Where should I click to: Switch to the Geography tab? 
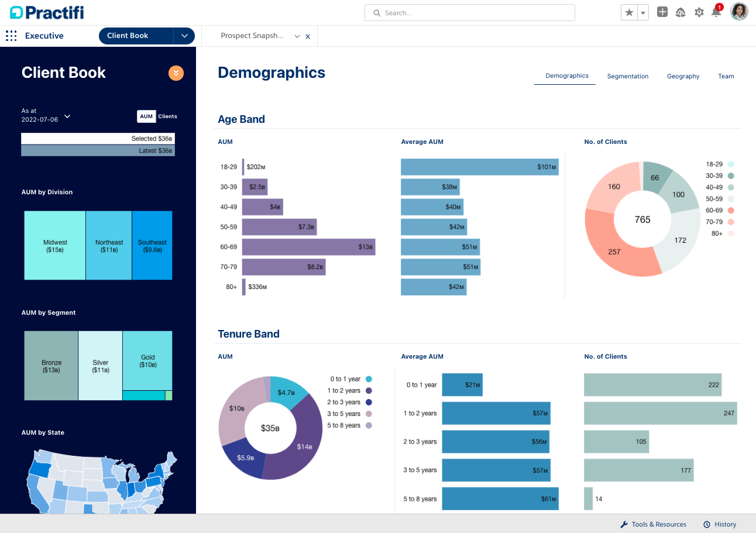pos(683,76)
